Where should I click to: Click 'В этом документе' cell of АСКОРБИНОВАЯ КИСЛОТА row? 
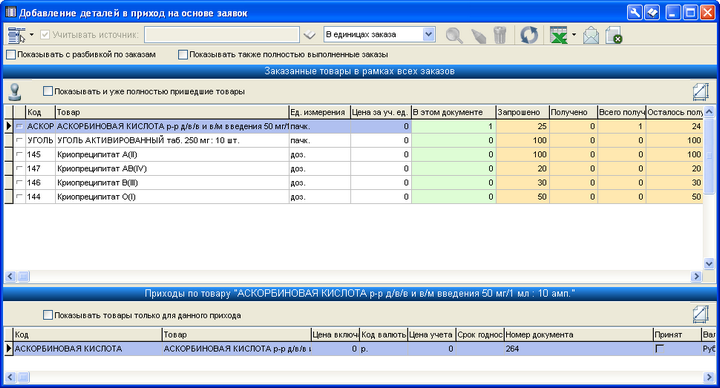[x=454, y=126]
